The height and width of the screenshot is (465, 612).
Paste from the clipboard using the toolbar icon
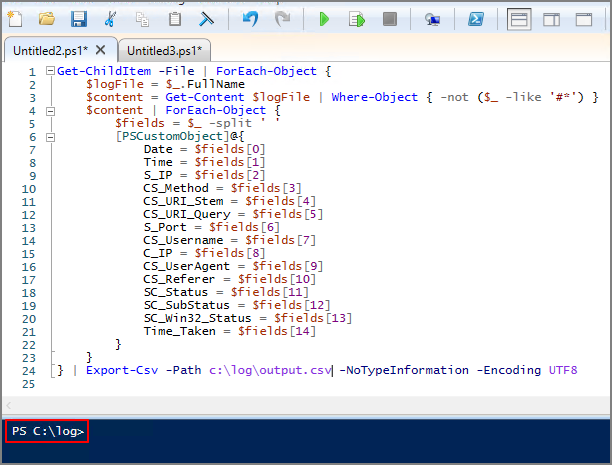(x=174, y=19)
